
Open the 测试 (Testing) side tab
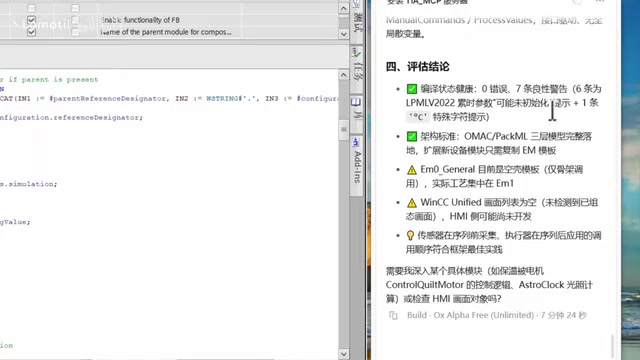357,21
